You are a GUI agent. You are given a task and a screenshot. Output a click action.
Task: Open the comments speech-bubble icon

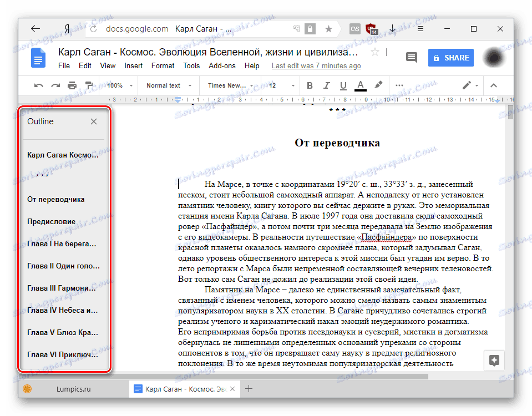pos(412,57)
